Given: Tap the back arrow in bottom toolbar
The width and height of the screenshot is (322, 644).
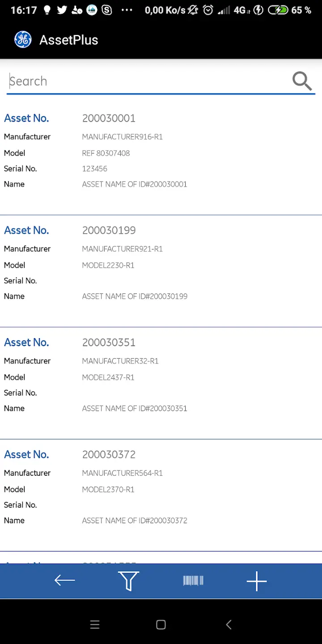Looking at the screenshot, I should (65, 580).
